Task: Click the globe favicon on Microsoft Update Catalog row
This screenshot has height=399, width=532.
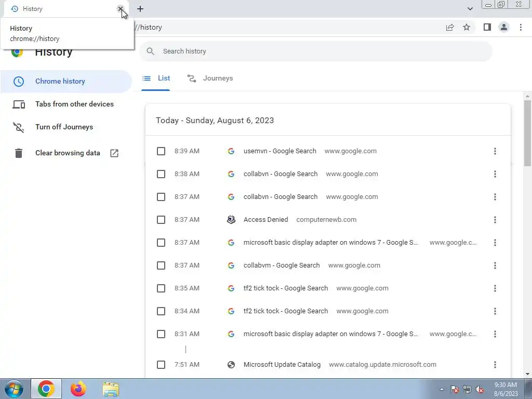Action: pyautogui.click(x=231, y=365)
